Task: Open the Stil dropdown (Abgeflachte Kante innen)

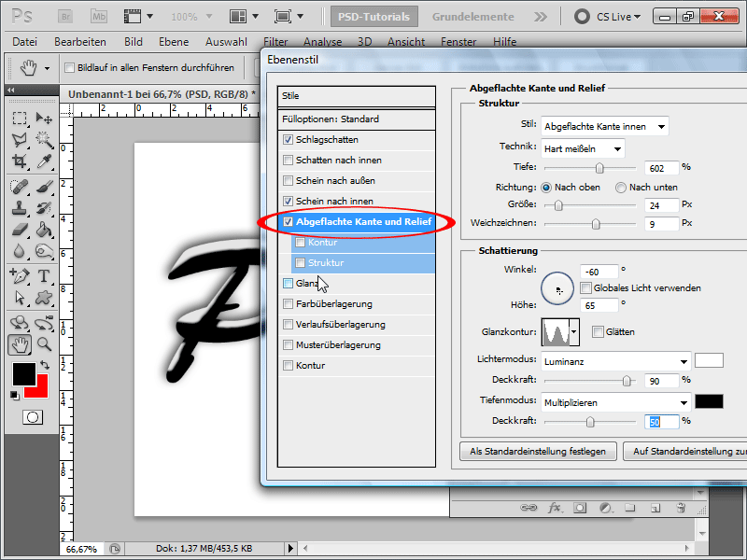Action: [x=604, y=126]
